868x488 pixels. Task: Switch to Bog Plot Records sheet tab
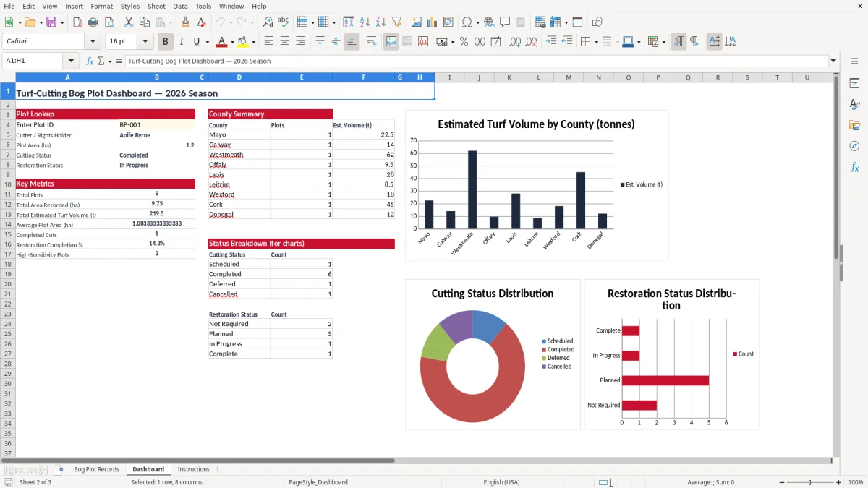coord(96,469)
